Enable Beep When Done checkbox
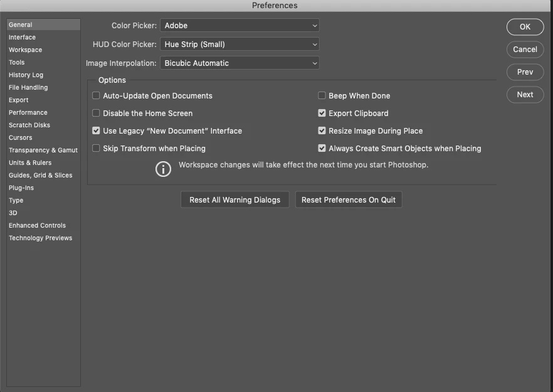Viewport: 553px width, 392px height. pos(322,95)
